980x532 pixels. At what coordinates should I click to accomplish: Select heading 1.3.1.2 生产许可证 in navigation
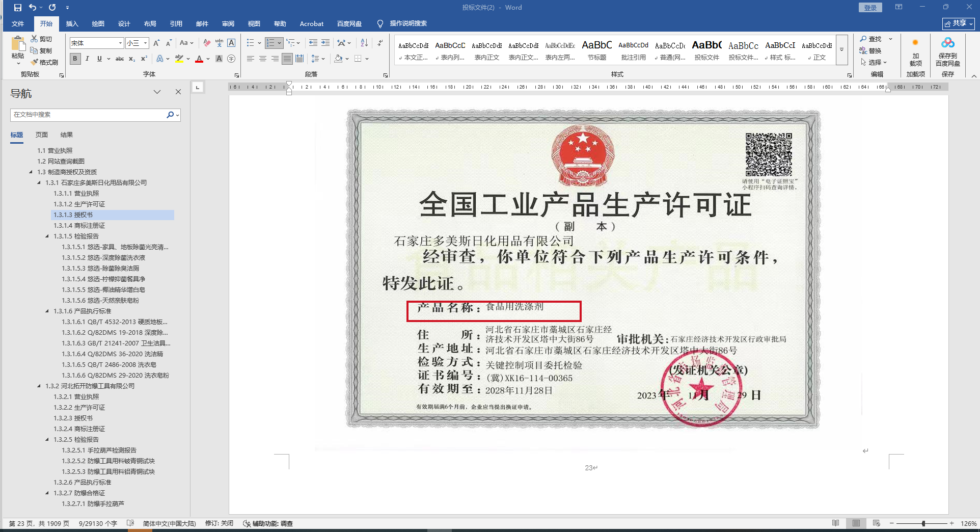(x=79, y=204)
